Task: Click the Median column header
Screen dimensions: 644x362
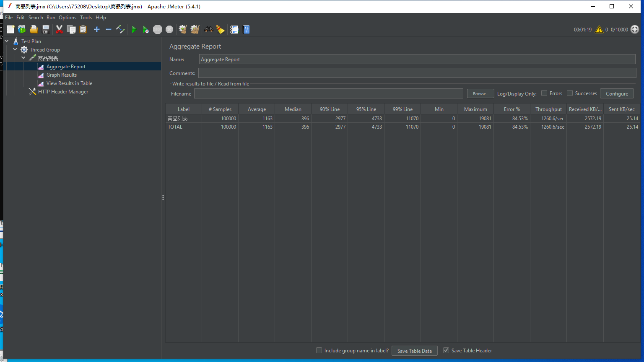Action: point(293,109)
